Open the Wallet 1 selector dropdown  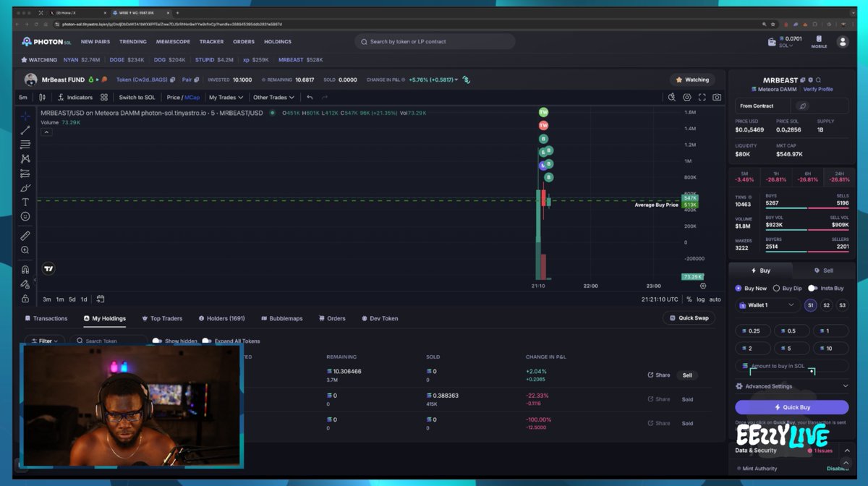pyautogui.click(x=767, y=305)
